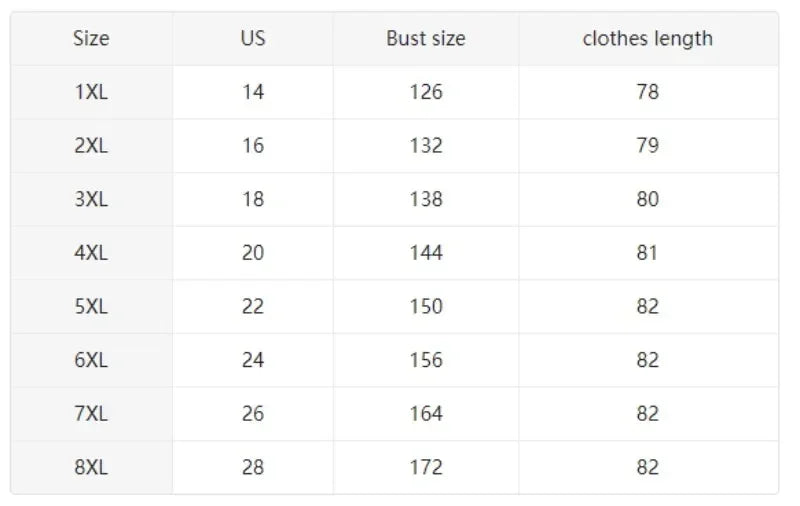This screenshot has width=800, height=506.
Task: Click bust size 150 cell
Action: (426, 306)
